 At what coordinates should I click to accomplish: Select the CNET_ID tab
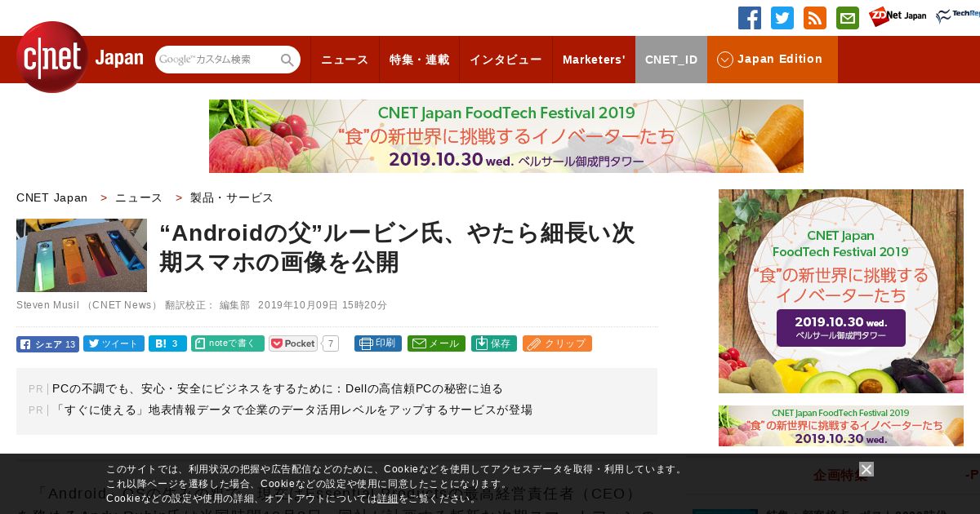pos(671,60)
